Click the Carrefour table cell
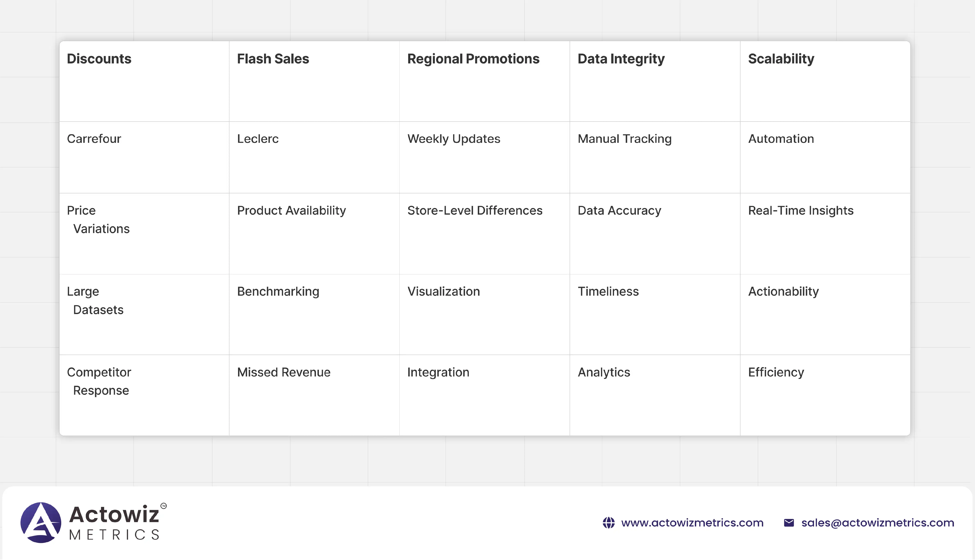Viewport: 975px width, 560px height. [94, 139]
